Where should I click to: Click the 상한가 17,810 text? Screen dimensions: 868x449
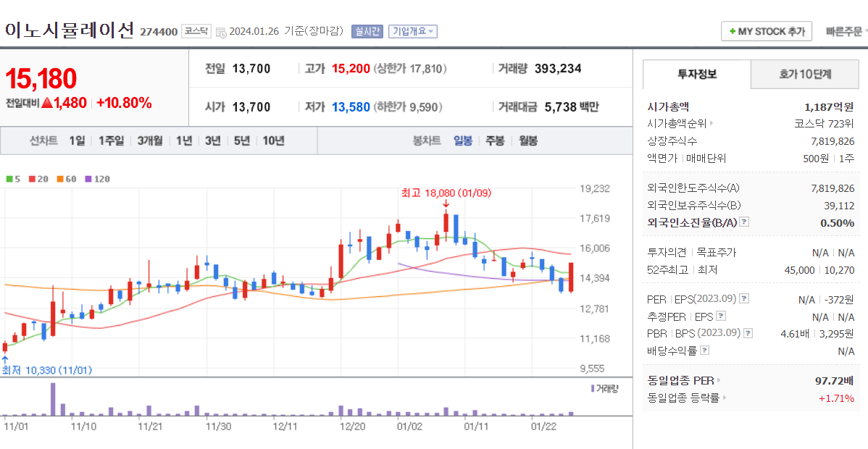410,69
